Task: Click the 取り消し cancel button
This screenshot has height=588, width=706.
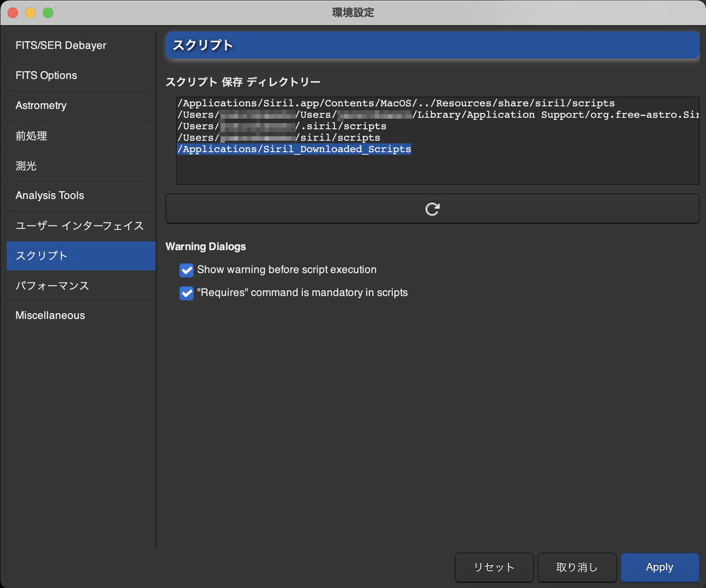Action: coord(577,567)
